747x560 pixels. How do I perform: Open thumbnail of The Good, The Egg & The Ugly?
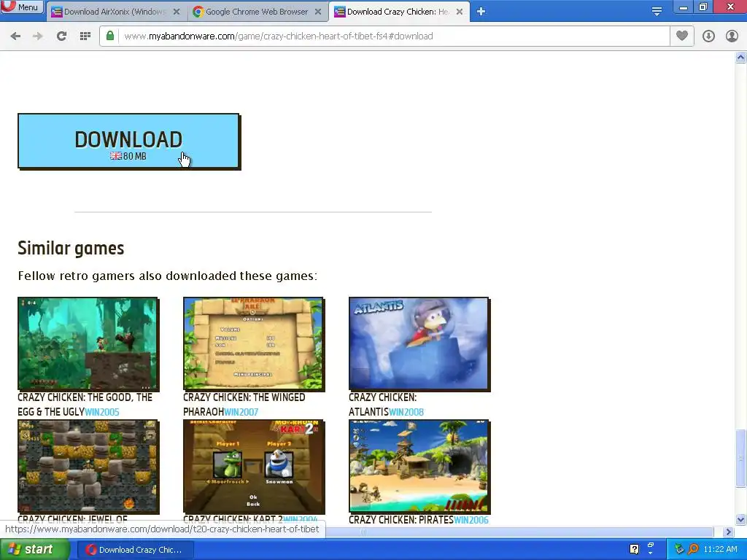[x=88, y=344]
